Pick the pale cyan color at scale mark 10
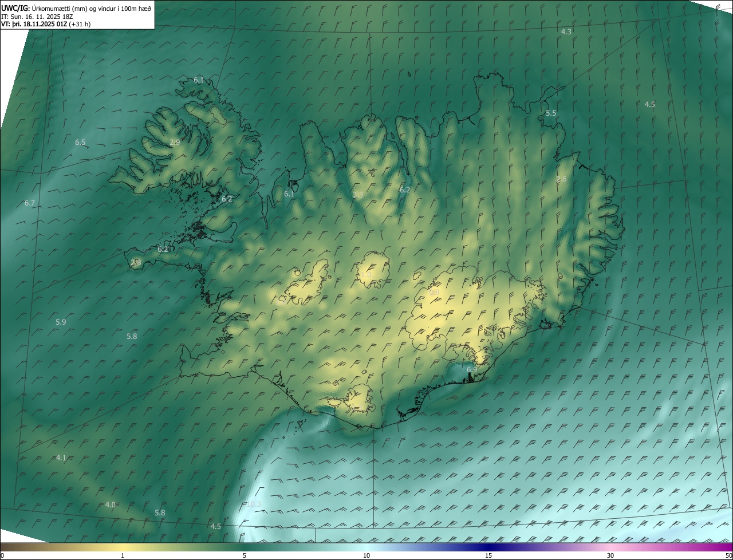 tap(366, 547)
